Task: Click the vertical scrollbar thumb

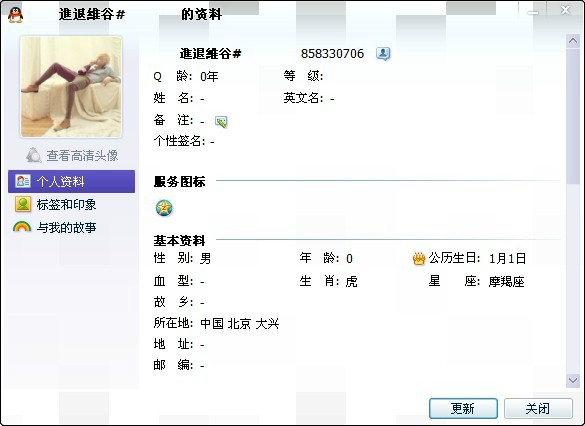Action: [x=573, y=116]
